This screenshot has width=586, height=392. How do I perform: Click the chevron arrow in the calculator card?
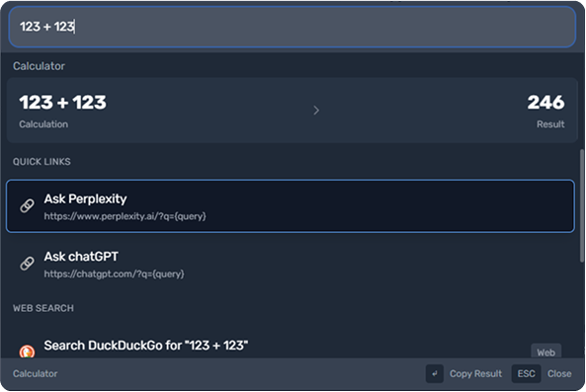pos(316,111)
